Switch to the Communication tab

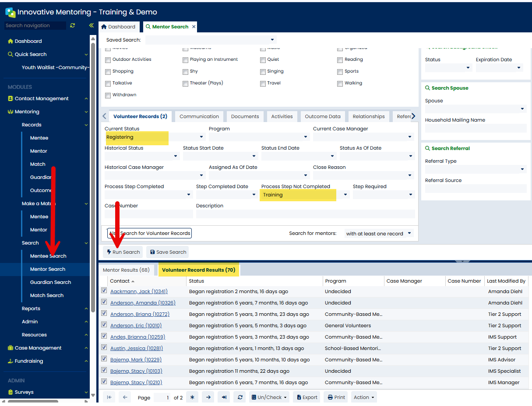(x=199, y=116)
